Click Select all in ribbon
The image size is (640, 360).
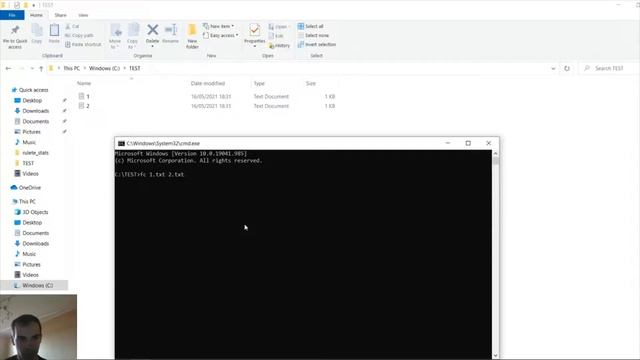(311, 26)
